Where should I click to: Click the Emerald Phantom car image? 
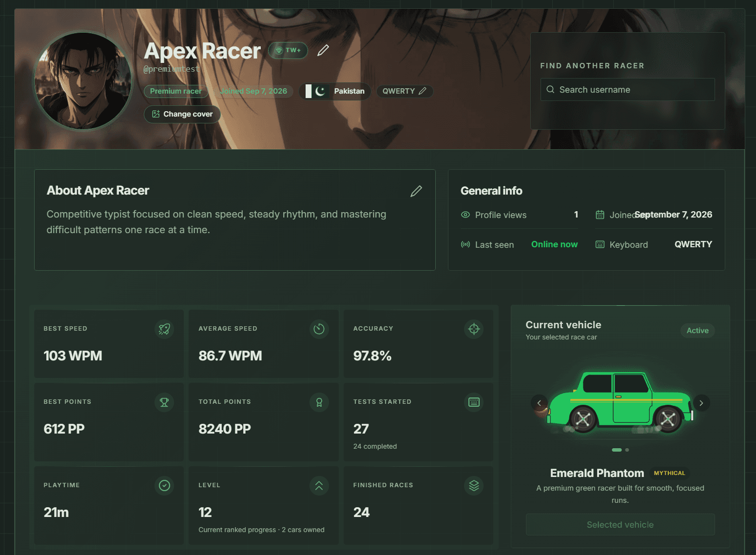click(x=620, y=402)
